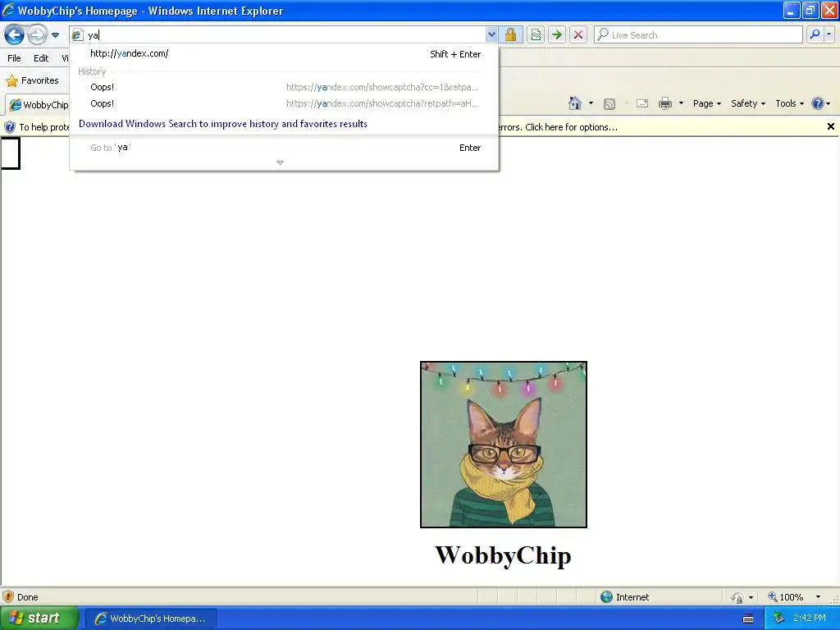This screenshot has width=840, height=630.
Task: Click the Forward arrow navigation button
Action: 37,35
